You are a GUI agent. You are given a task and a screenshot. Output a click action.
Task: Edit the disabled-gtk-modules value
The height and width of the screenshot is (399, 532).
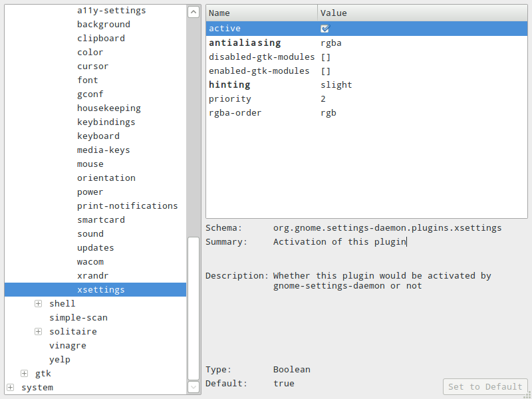pyautogui.click(x=325, y=57)
